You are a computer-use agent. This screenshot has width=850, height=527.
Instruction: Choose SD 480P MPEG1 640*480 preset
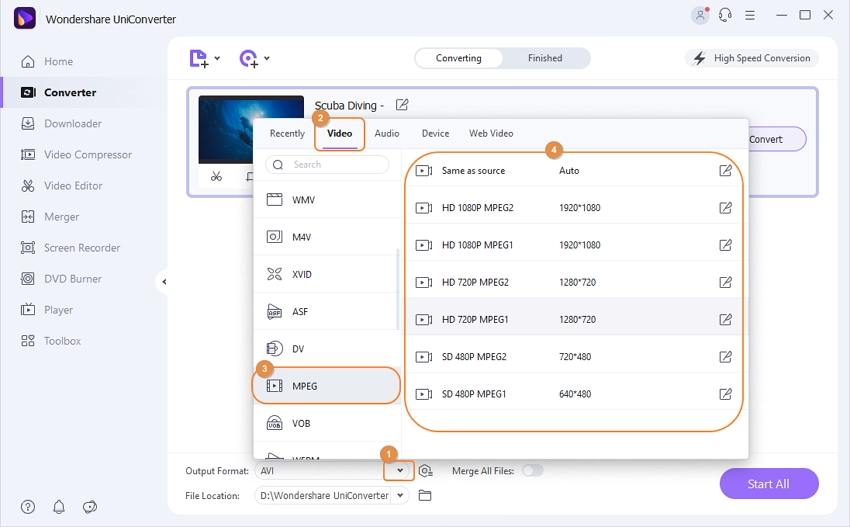[x=574, y=394]
